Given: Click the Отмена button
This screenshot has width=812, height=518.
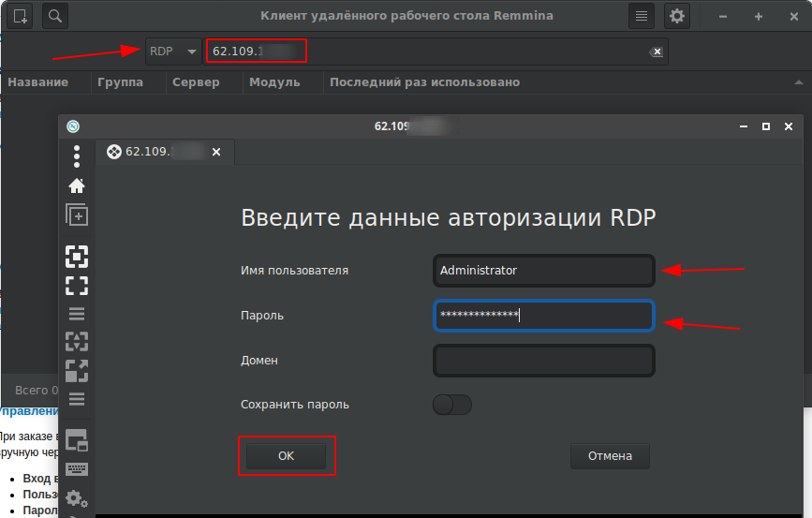Looking at the screenshot, I should pyautogui.click(x=610, y=456).
